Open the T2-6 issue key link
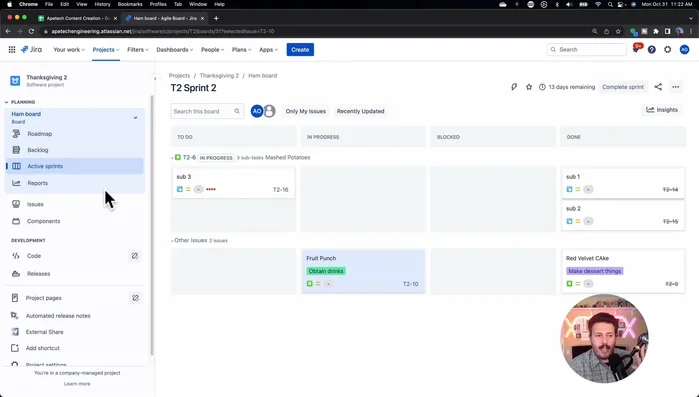 (189, 157)
